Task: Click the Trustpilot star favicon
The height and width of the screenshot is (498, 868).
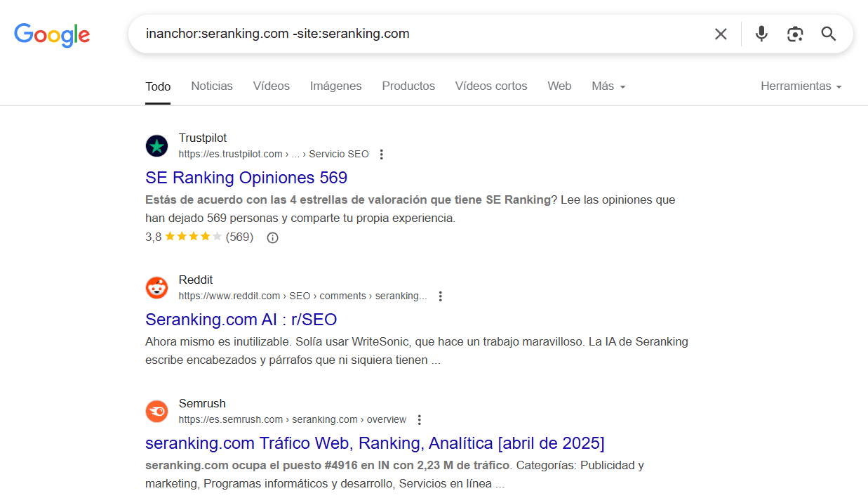Action: [157, 146]
